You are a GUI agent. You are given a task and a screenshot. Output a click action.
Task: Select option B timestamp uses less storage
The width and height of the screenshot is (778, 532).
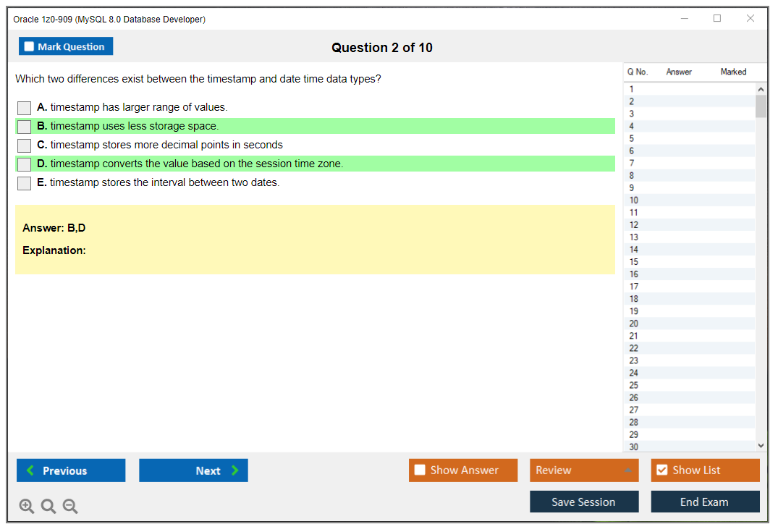tap(25, 127)
